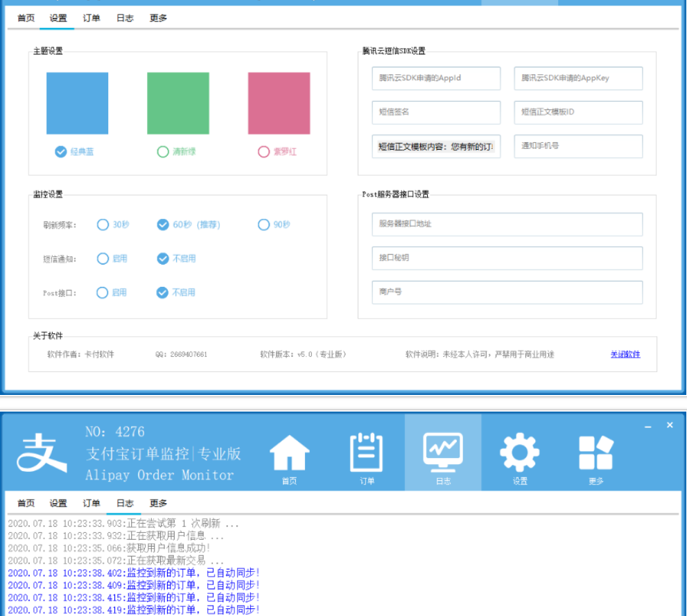Switch to 订单 tab in lower window
This screenshot has width=687, height=616.
point(92,503)
